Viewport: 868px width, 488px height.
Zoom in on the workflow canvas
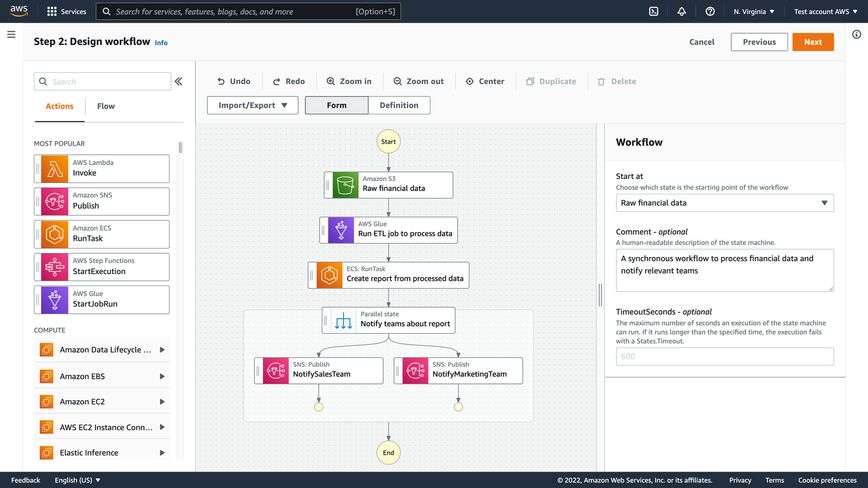click(349, 81)
